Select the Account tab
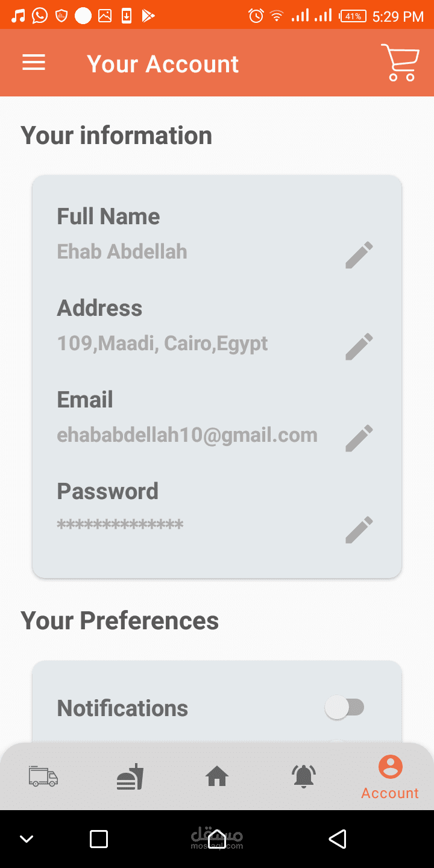 [x=390, y=778]
